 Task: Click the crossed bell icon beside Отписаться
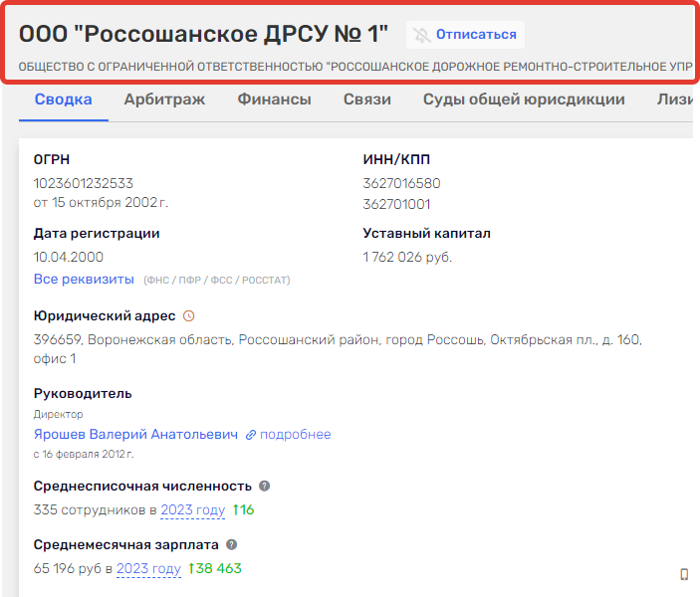(x=421, y=35)
